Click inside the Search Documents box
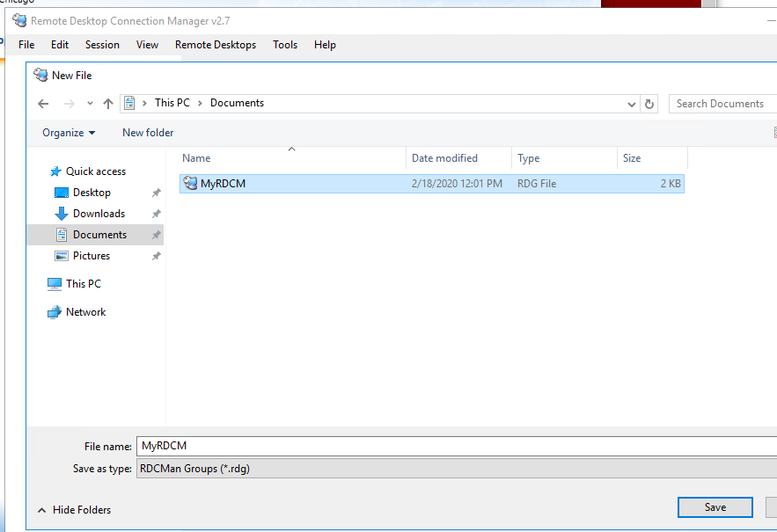Screen dimensions: 777x532 [x=722, y=103]
